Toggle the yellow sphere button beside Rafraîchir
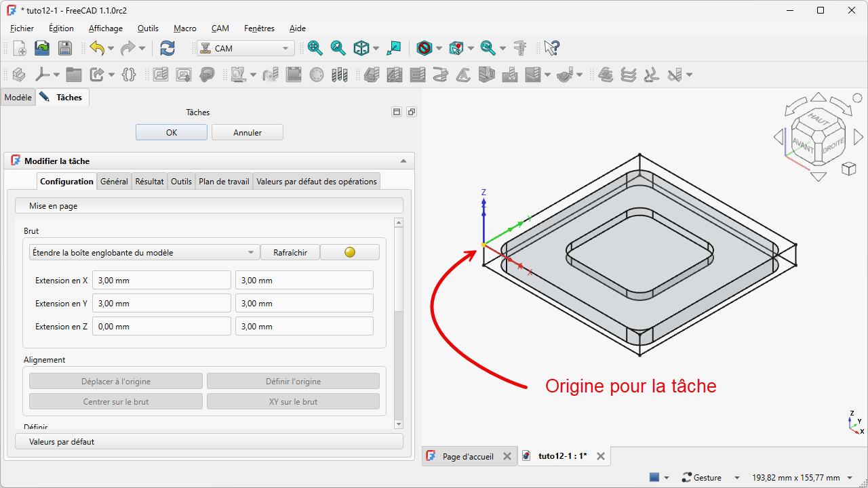The width and height of the screenshot is (868, 488). tap(350, 252)
